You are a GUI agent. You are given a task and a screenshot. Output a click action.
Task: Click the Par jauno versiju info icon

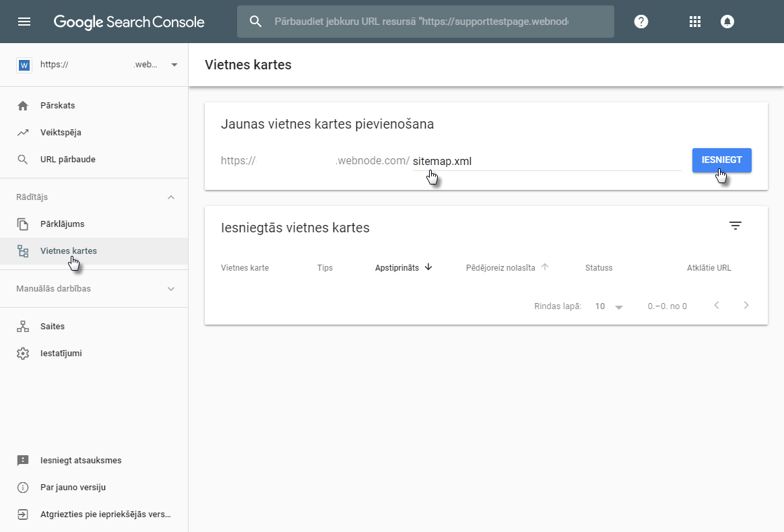tap(23, 488)
